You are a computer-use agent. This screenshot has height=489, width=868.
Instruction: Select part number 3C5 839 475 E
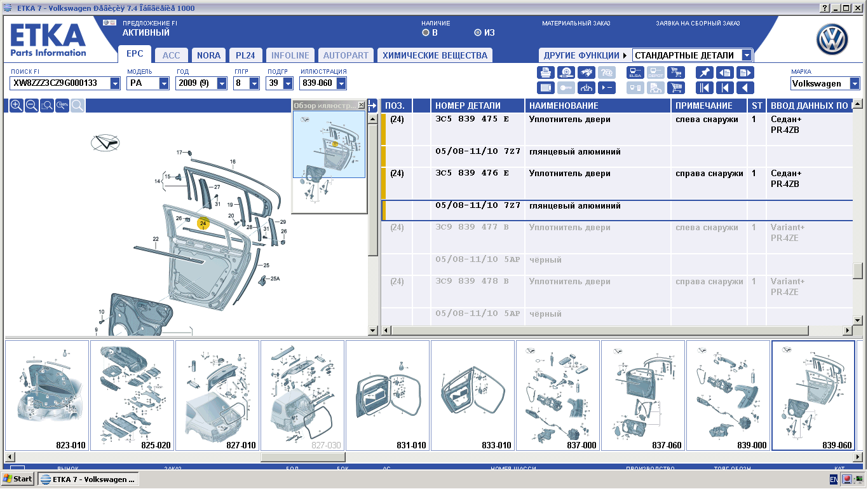point(472,120)
